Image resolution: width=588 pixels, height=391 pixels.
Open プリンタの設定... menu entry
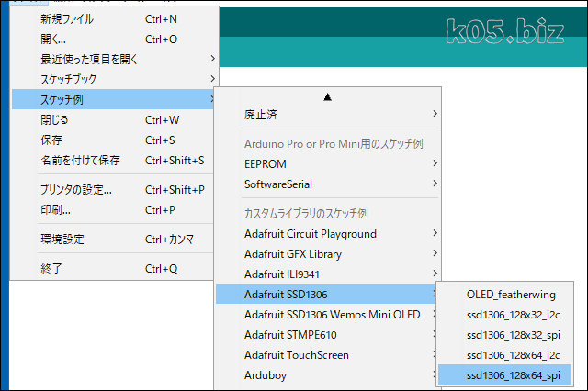pos(114,189)
